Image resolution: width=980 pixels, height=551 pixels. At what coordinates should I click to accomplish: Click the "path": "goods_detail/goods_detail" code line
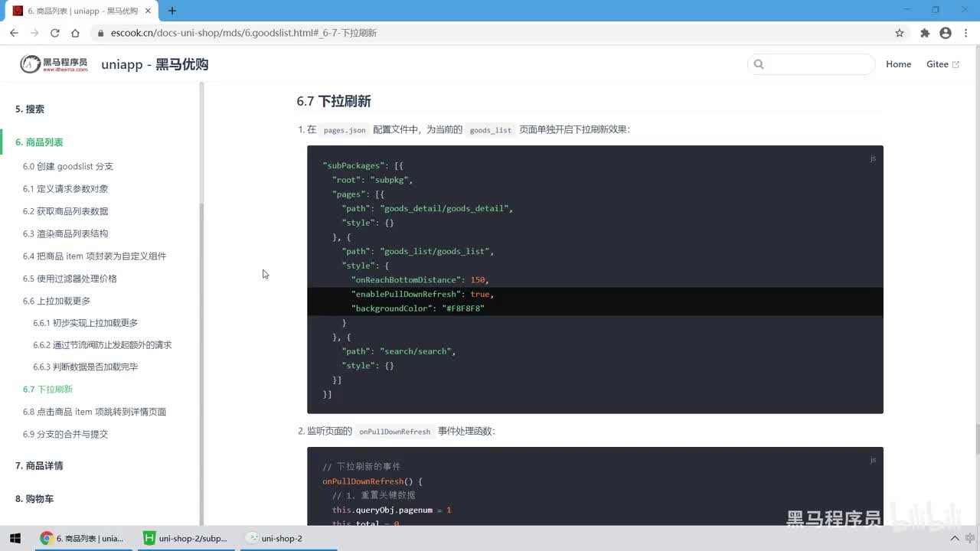point(427,208)
